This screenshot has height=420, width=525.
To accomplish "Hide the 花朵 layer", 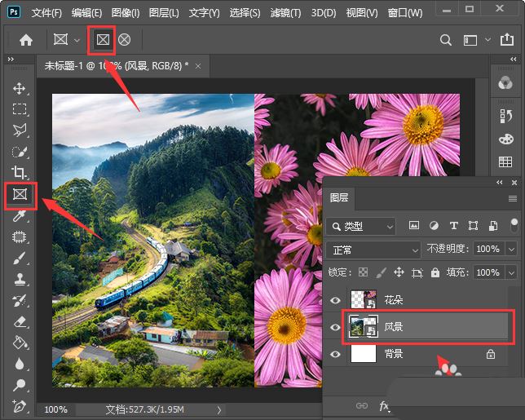I will [335, 300].
